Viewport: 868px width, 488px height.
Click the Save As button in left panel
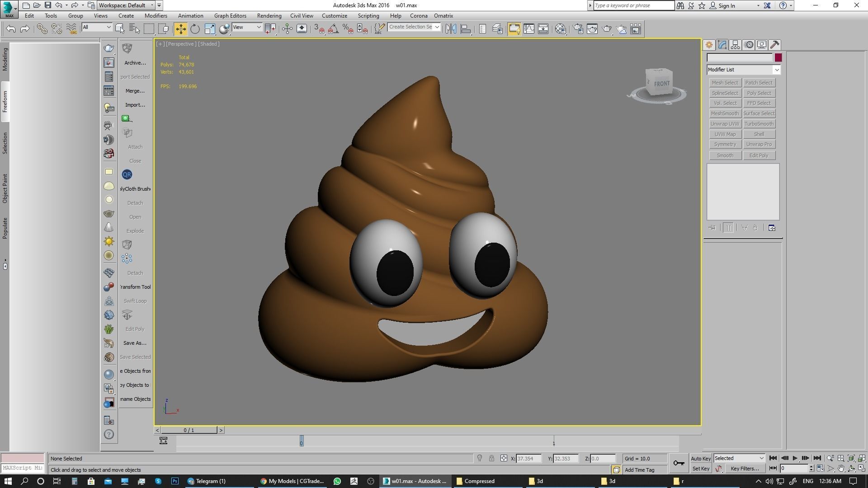135,343
